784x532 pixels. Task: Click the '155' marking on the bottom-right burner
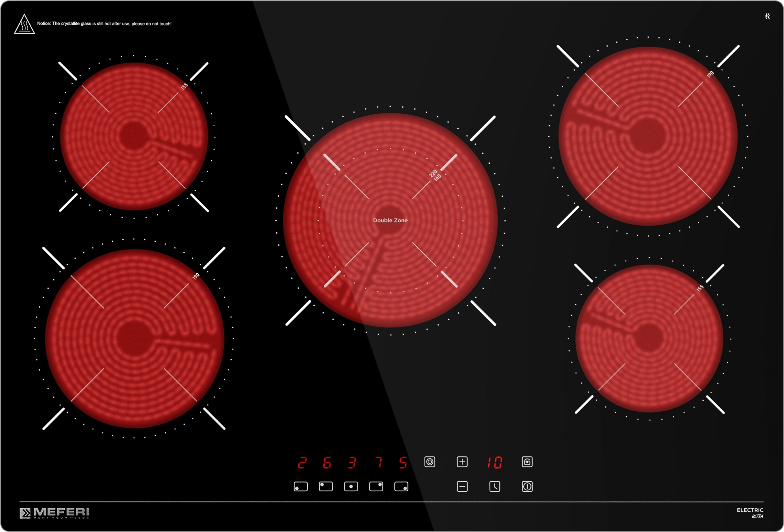pyautogui.click(x=700, y=288)
